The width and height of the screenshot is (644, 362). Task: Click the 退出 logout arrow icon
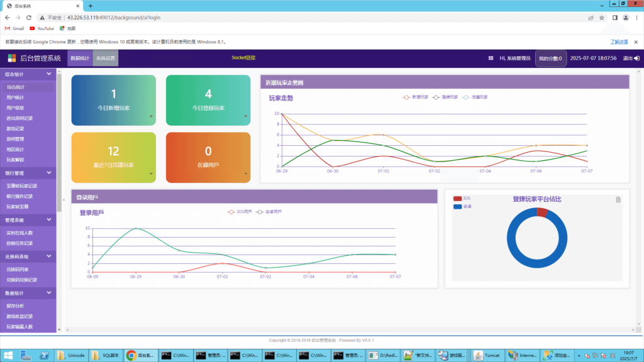pyautogui.click(x=636, y=58)
